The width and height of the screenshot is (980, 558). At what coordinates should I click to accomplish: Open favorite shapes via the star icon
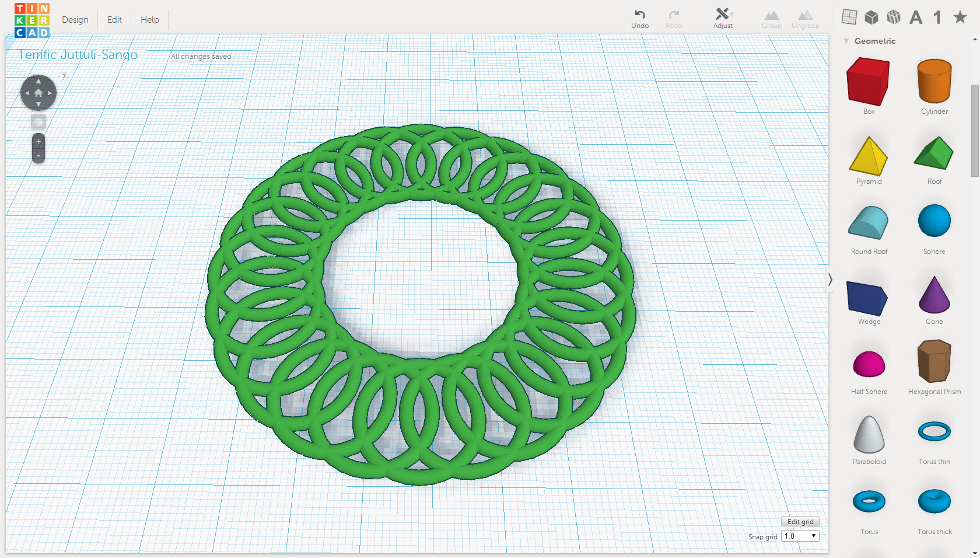tap(959, 18)
